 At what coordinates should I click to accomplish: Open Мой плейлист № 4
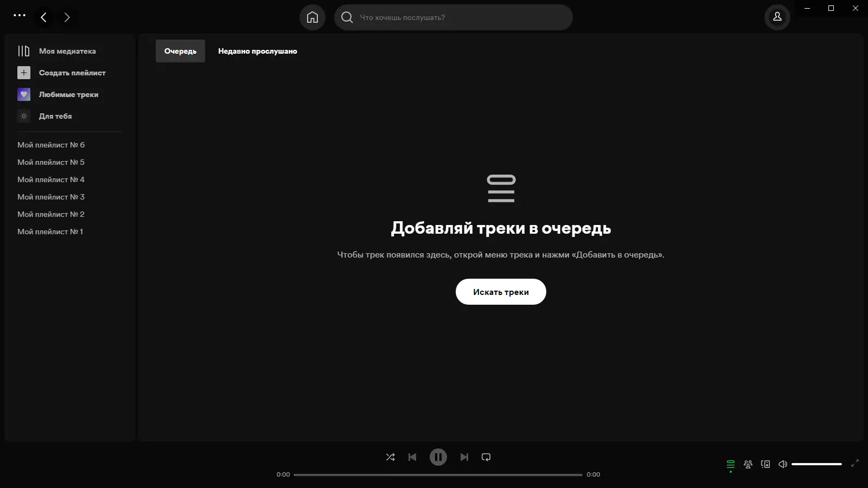[x=51, y=179]
